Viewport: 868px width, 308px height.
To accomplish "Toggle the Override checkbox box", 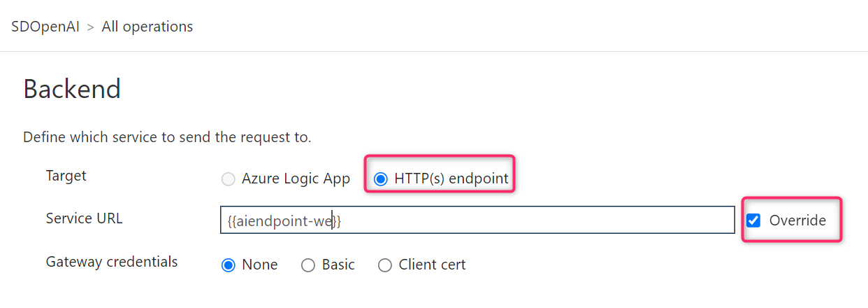I will coord(753,220).
